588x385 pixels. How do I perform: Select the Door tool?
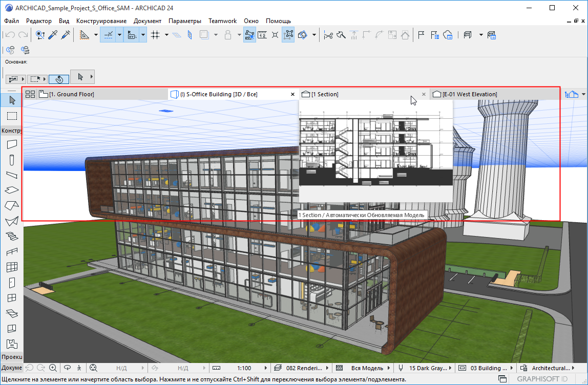click(x=12, y=282)
